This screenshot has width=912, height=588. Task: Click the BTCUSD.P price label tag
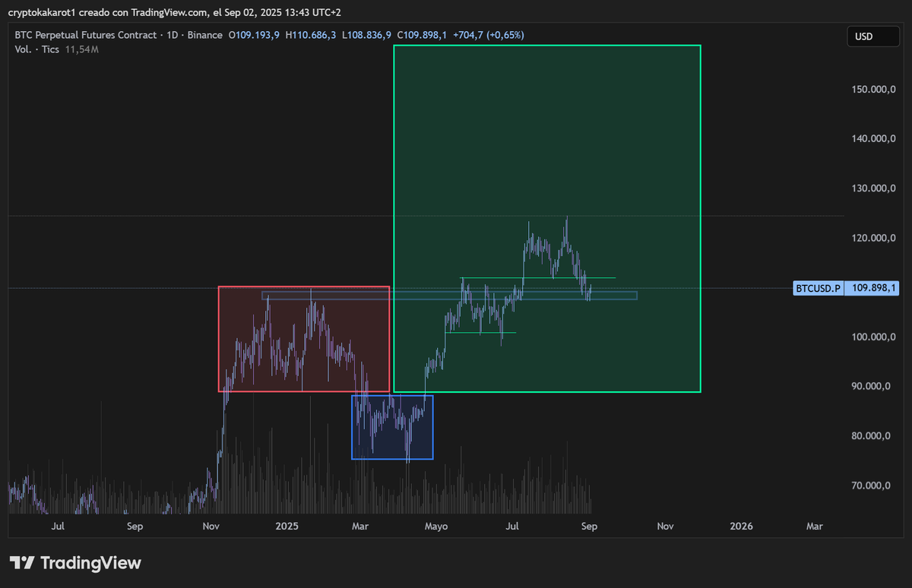click(x=818, y=288)
